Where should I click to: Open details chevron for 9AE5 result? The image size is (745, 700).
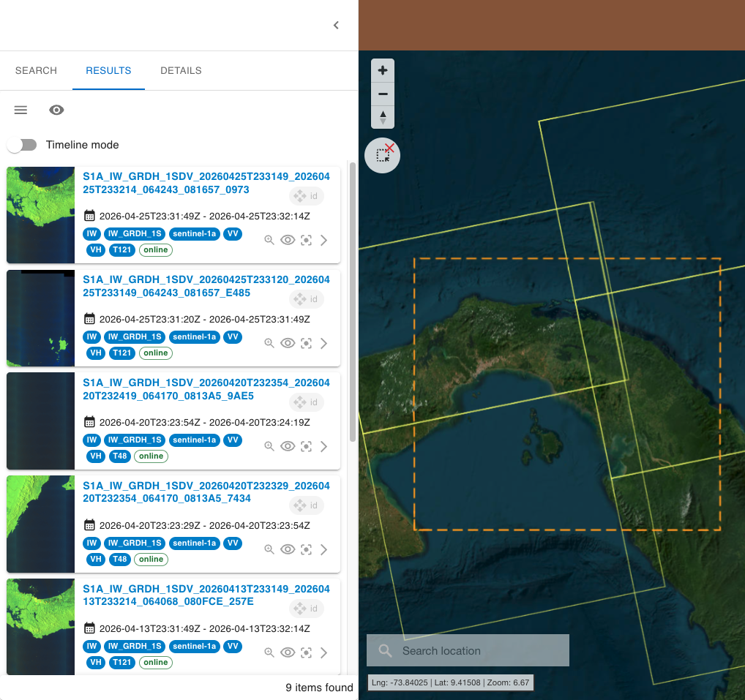[x=324, y=446]
